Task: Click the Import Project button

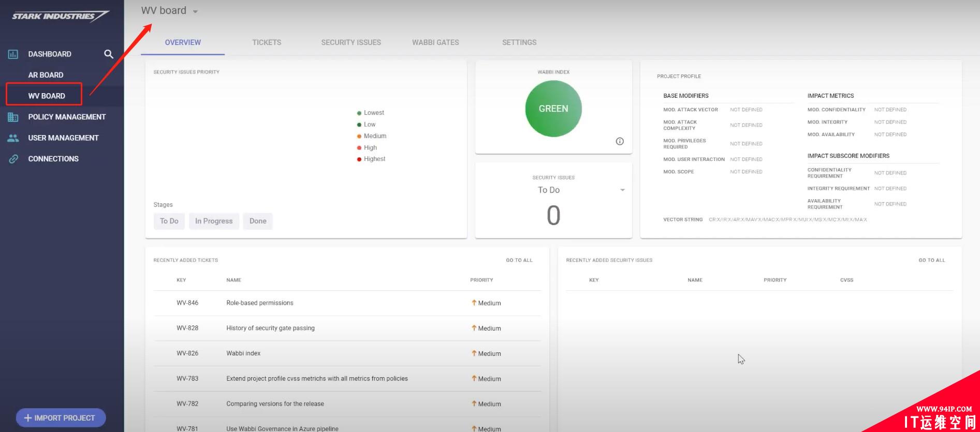Action: pyautogui.click(x=61, y=418)
